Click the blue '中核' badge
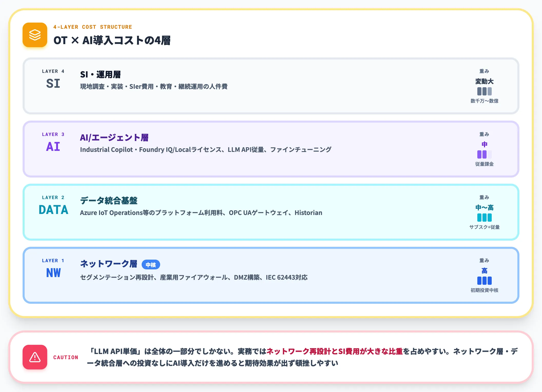The width and height of the screenshot is (542, 392). tap(151, 265)
